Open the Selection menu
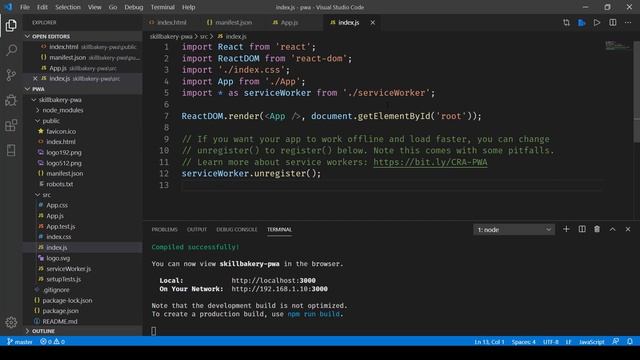This screenshot has width=640, height=360. click(68, 7)
